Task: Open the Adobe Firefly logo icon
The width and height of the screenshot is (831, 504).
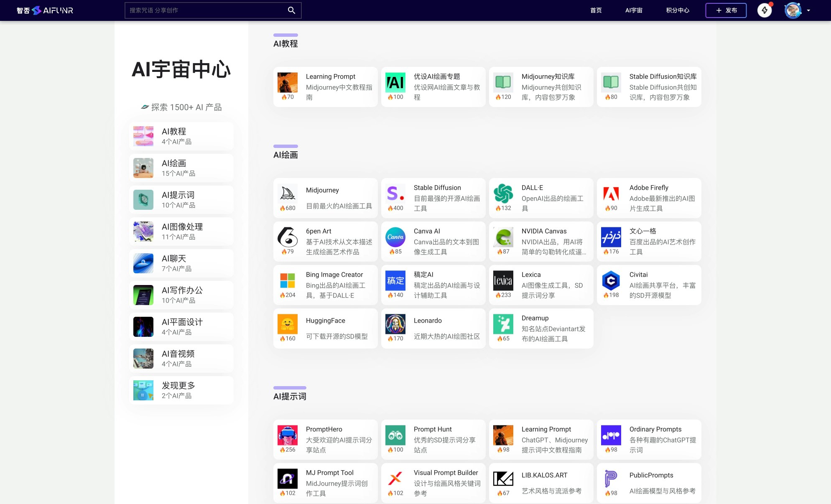Action: click(x=611, y=193)
